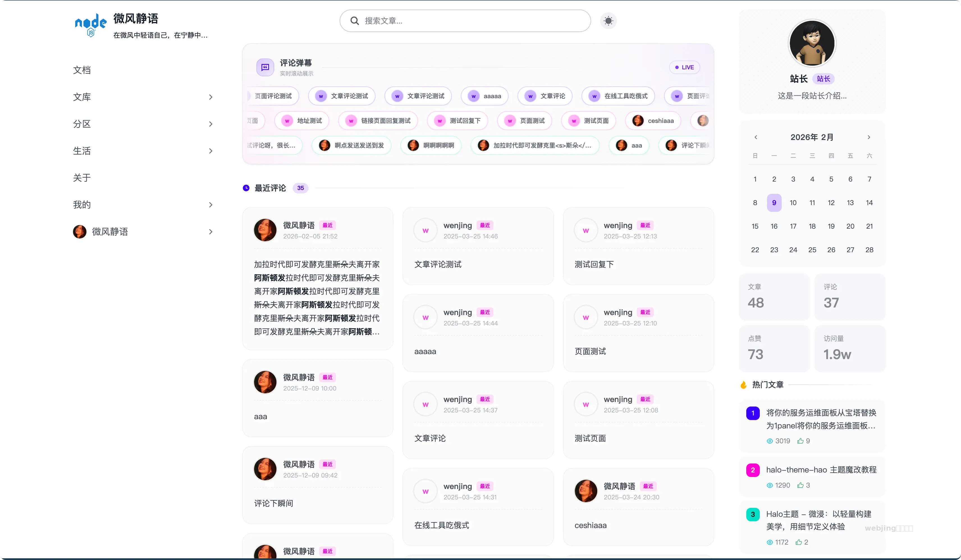This screenshot has width=961, height=560.
Task: Click the ceshiaaa danmaku comment pill
Action: point(653,121)
